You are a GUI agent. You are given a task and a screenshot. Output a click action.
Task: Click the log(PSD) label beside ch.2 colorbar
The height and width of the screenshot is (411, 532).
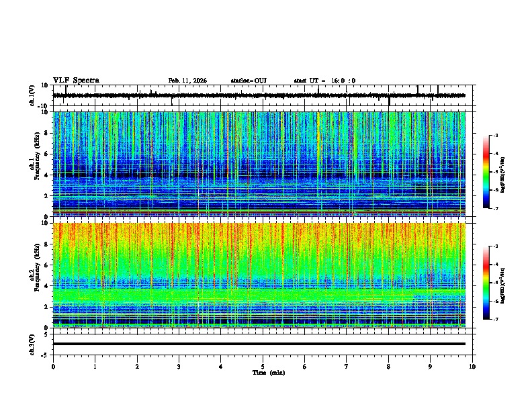coord(502,285)
